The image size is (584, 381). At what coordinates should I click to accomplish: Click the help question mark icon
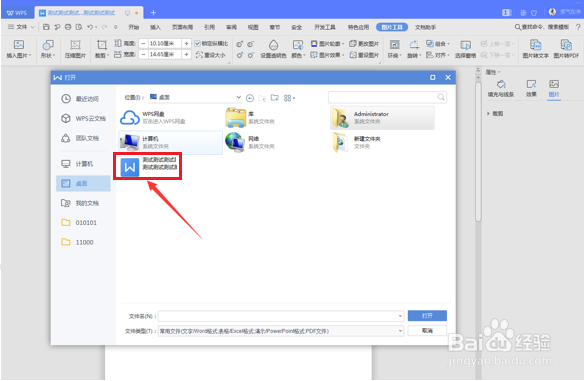(x=578, y=27)
